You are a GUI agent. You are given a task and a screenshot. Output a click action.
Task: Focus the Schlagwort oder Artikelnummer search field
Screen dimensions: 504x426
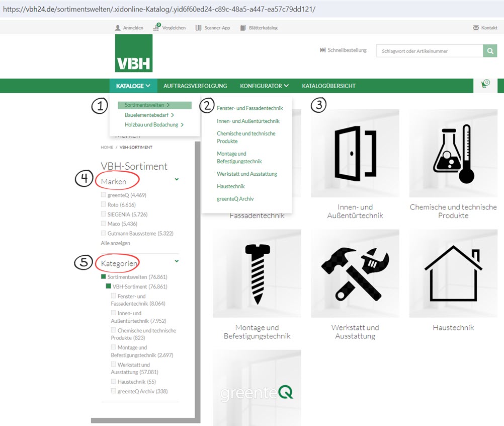[x=430, y=51]
